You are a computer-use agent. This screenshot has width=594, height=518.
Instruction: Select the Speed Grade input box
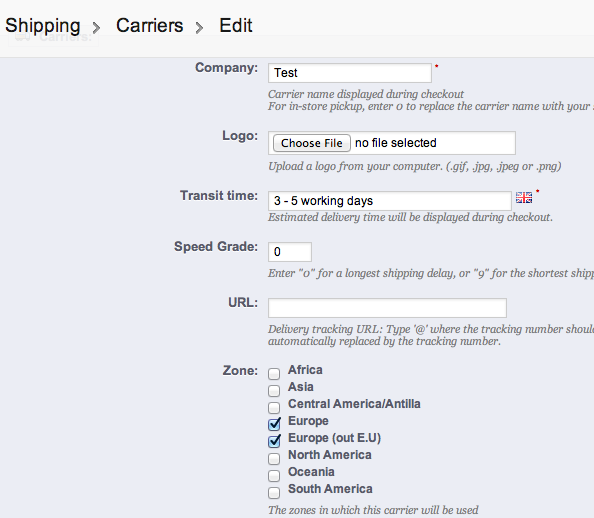(x=290, y=252)
